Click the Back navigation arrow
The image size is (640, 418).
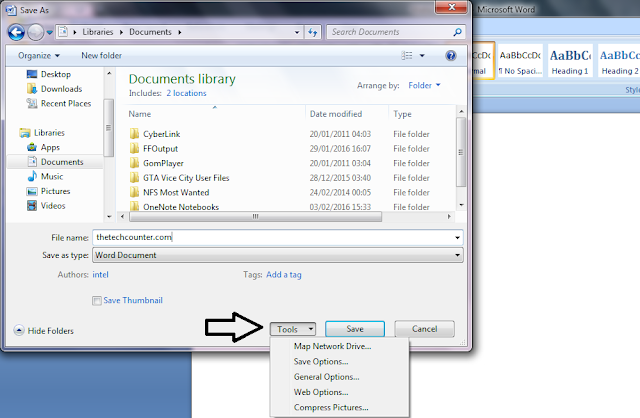click(x=16, y=32)
